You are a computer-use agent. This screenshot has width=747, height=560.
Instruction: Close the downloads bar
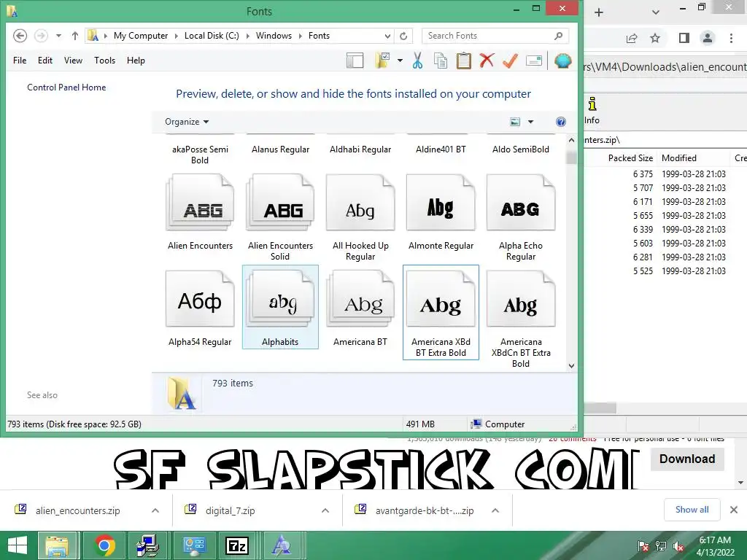(734, 510)
